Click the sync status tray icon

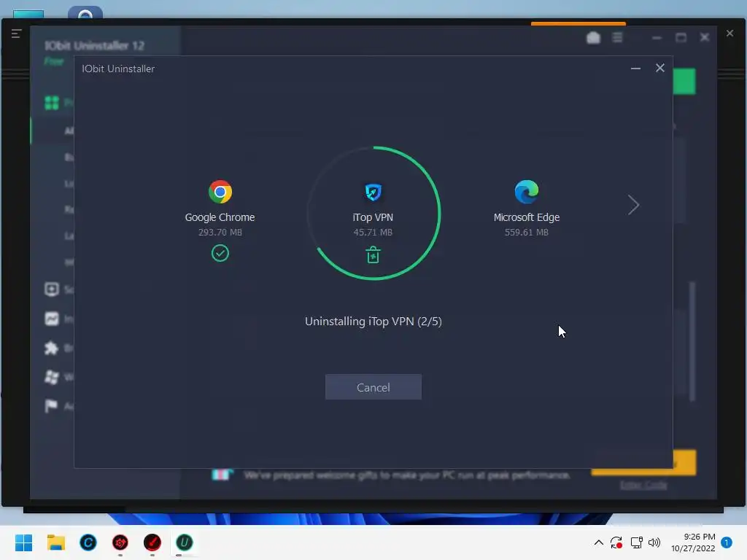(x=616, y=542)
